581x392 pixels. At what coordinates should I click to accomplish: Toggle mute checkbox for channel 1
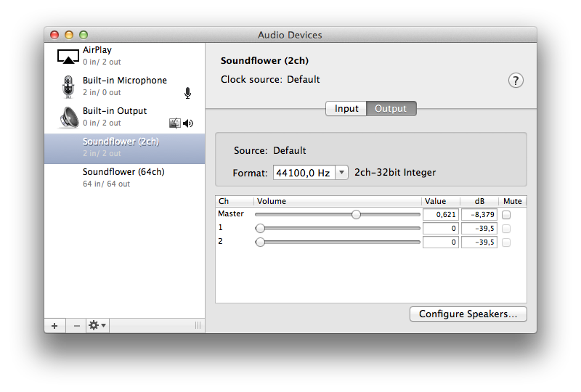tap(506, 229)
